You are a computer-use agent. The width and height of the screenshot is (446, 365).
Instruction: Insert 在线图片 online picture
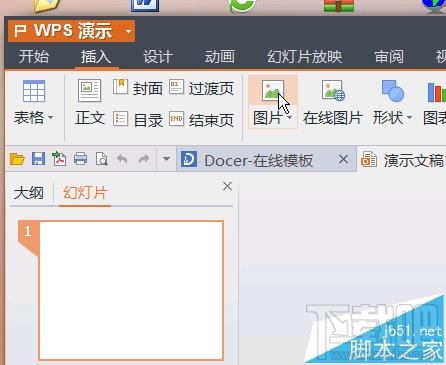click(333, 103)
